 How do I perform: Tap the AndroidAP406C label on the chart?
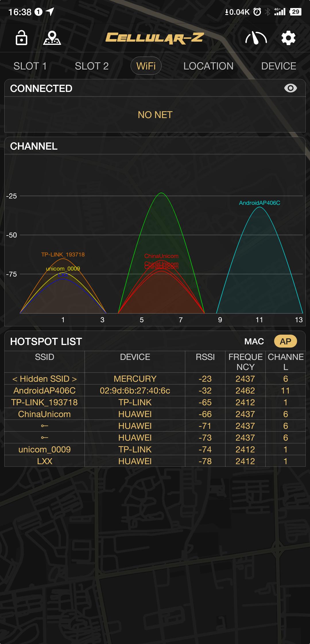[x=259, y=203]
